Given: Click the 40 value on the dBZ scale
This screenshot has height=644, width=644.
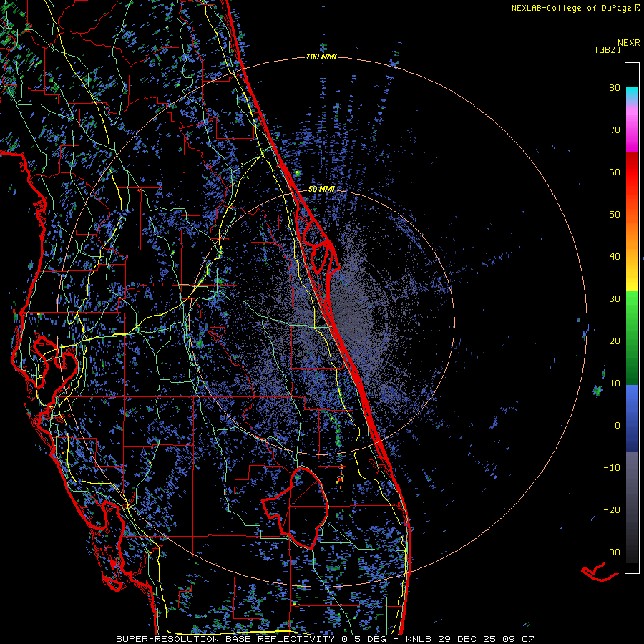Looking at the screenshot, I should click(x=615, y=257).
